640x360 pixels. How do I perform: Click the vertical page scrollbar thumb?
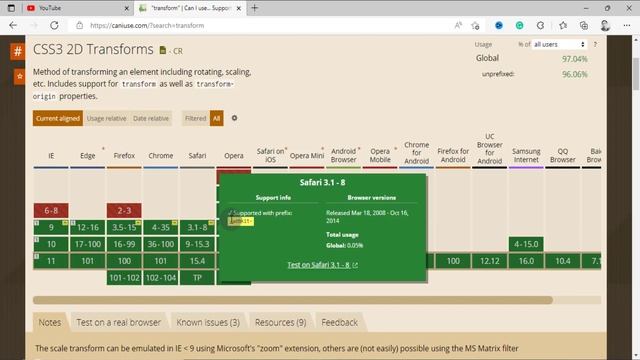click(636, 73)
